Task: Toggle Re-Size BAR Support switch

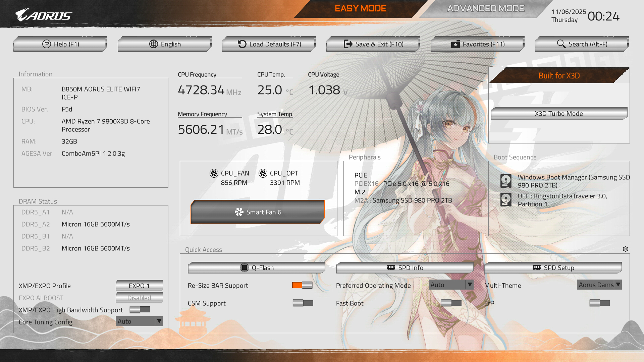Action: [302, 285]
